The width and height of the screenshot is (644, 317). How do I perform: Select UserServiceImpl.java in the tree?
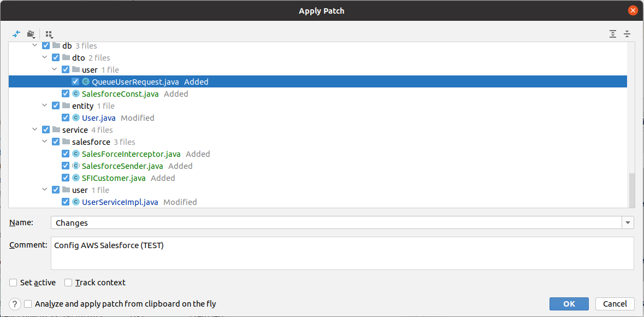[120, 202]
